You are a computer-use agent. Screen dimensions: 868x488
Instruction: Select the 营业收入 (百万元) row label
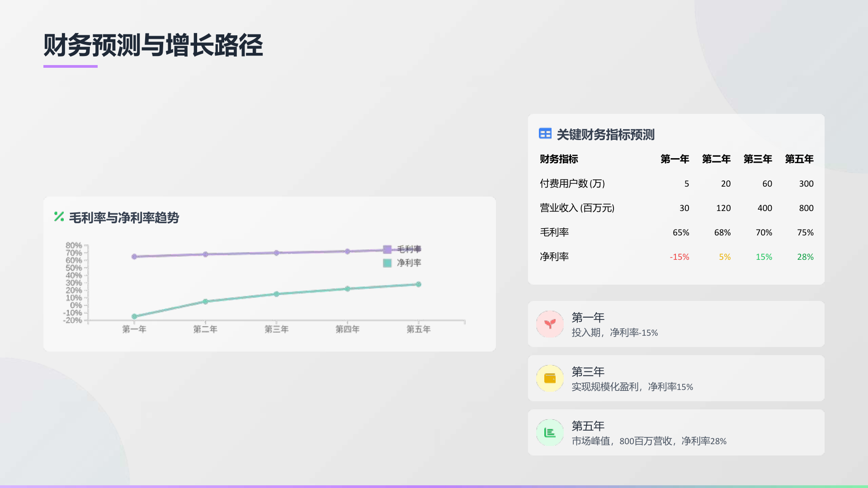click(x=577, y=208)
